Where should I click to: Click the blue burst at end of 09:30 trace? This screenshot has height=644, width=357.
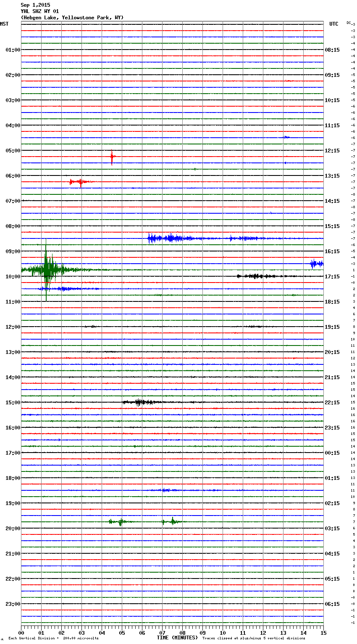[x=316, y=264]
